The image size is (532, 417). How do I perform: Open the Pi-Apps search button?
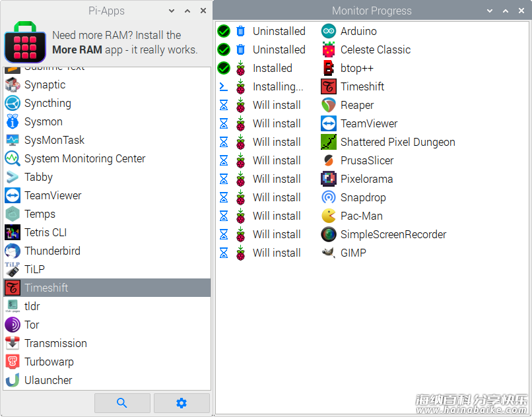click(x=122, y=403)
